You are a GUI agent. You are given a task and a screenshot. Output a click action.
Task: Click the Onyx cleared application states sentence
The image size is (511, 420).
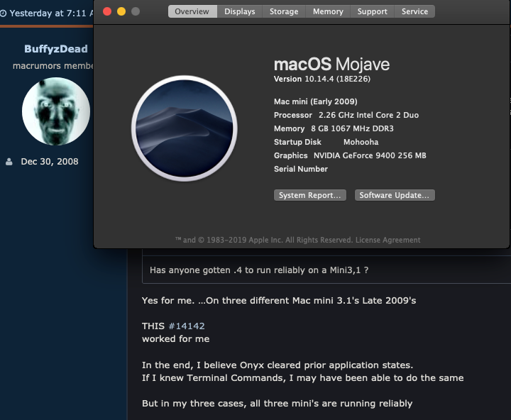pos(278,365)
